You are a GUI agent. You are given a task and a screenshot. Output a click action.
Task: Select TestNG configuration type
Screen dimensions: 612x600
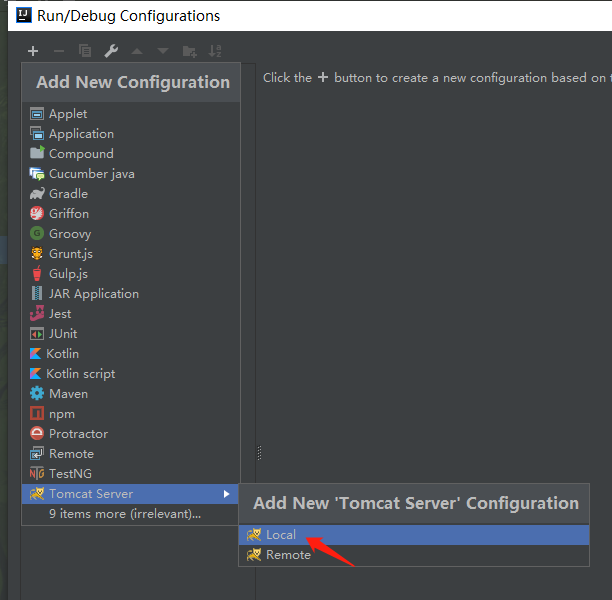tap(131, 474)
